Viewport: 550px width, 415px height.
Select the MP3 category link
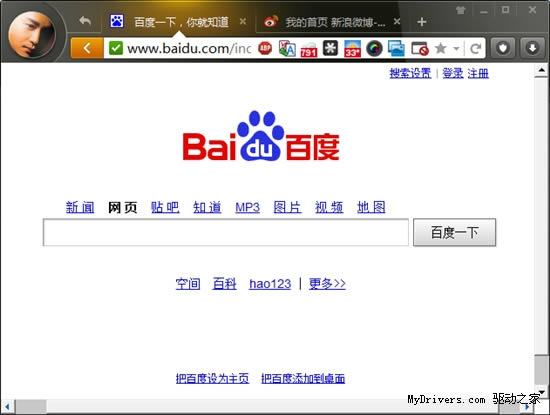[248, 207]
